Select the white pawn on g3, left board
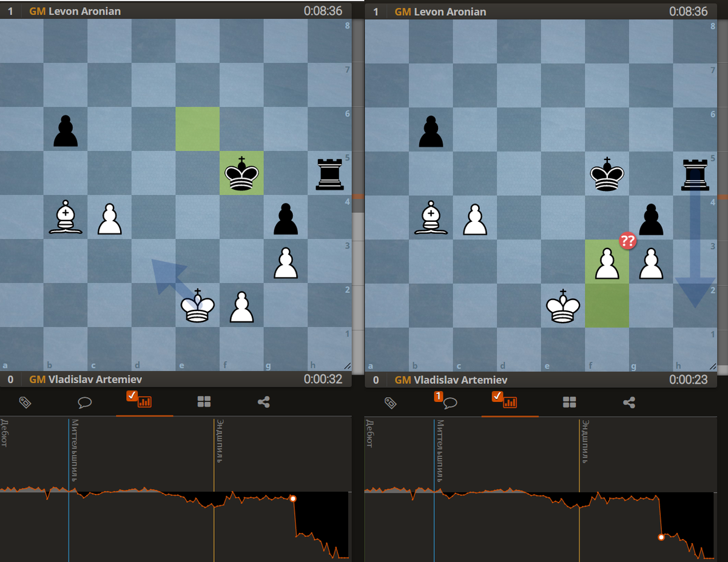The height and width of the screenshot is (562, 728). (x=285, y=263)
